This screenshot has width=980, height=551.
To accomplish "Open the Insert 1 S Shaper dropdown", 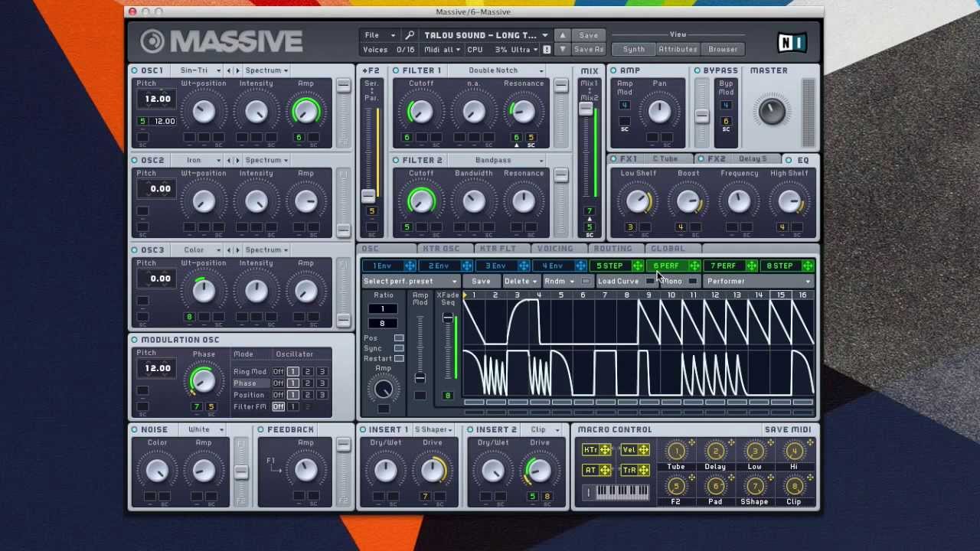I will [435, 429].
